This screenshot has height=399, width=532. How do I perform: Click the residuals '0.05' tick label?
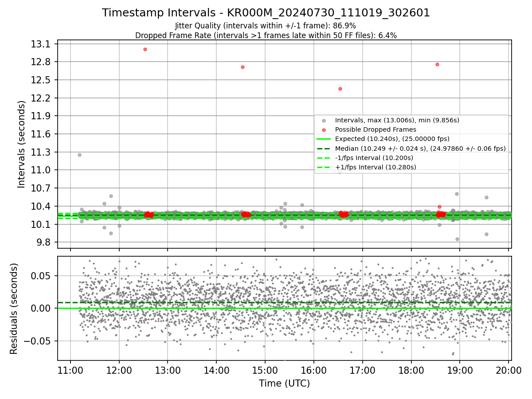(42, 276)
